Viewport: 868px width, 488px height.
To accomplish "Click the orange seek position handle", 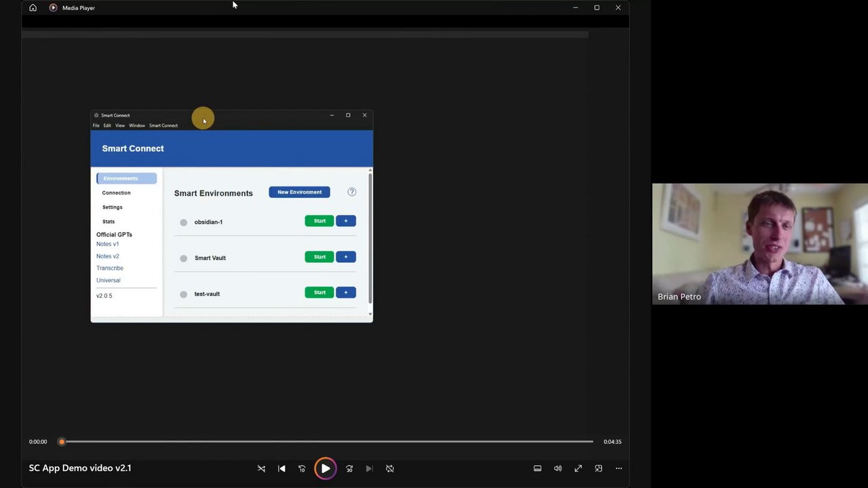I will pos(62,442).
